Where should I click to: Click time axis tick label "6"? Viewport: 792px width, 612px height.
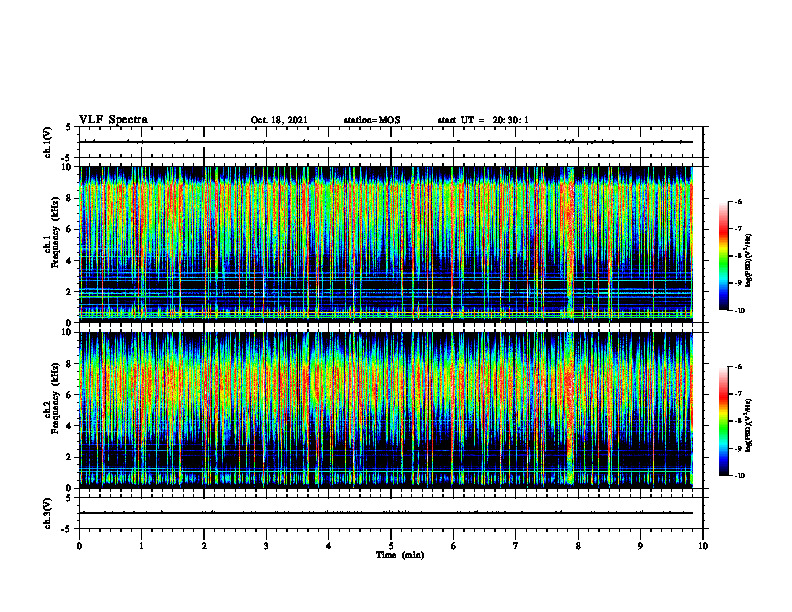pyautogui.click(x=453, y=546)
